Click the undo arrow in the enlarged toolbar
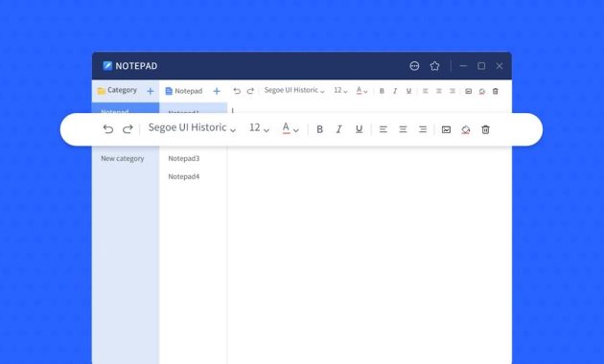The width and height of the screenshot is (604, 364). tap(108, 129)
